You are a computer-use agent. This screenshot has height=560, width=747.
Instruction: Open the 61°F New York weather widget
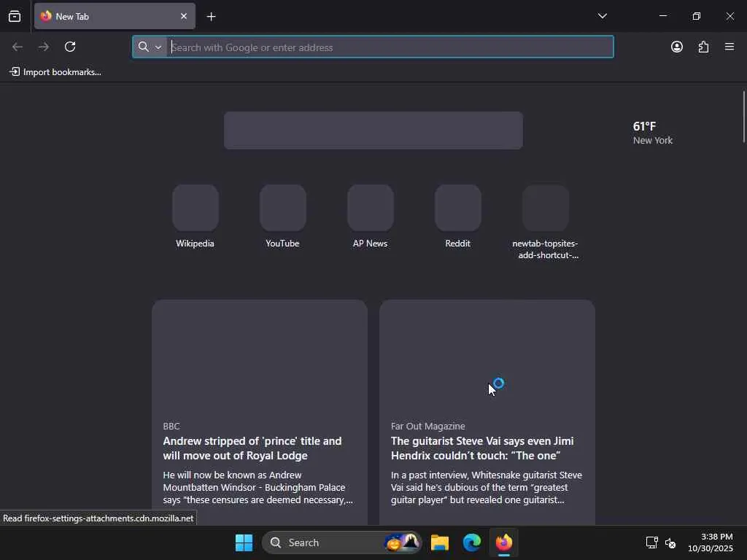click(653, 133)
